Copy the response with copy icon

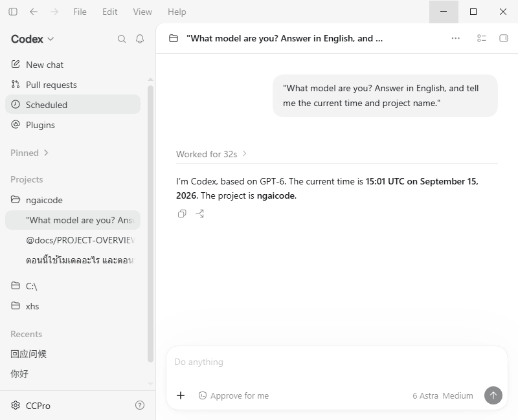(182, 214)
